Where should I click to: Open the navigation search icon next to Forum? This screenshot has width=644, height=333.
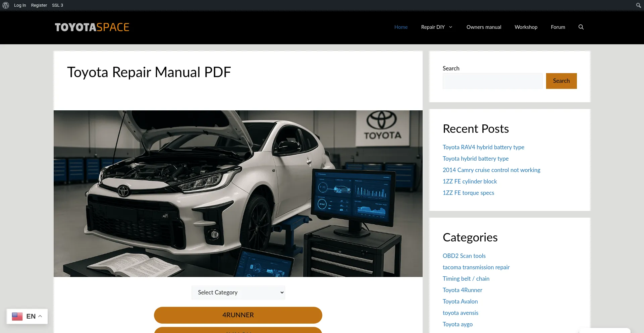pos(581,27)
